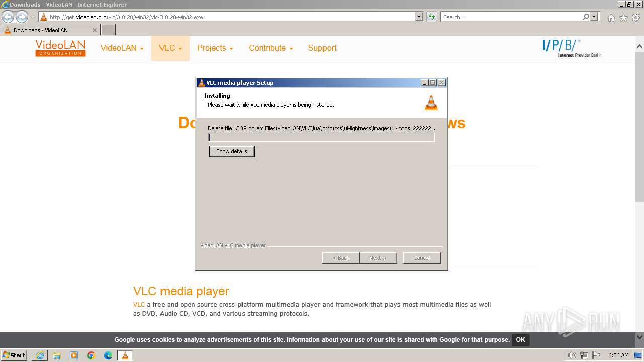Minimize the VLC media player Setup window
Screen dimensions: 644x362
coord(424,83)
